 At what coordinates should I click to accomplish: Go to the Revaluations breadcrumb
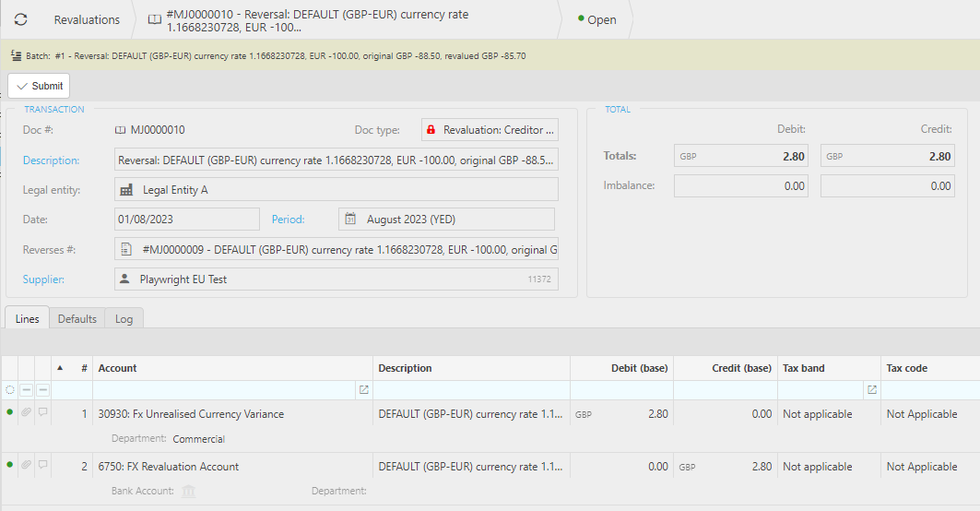[x=87, y=20]
